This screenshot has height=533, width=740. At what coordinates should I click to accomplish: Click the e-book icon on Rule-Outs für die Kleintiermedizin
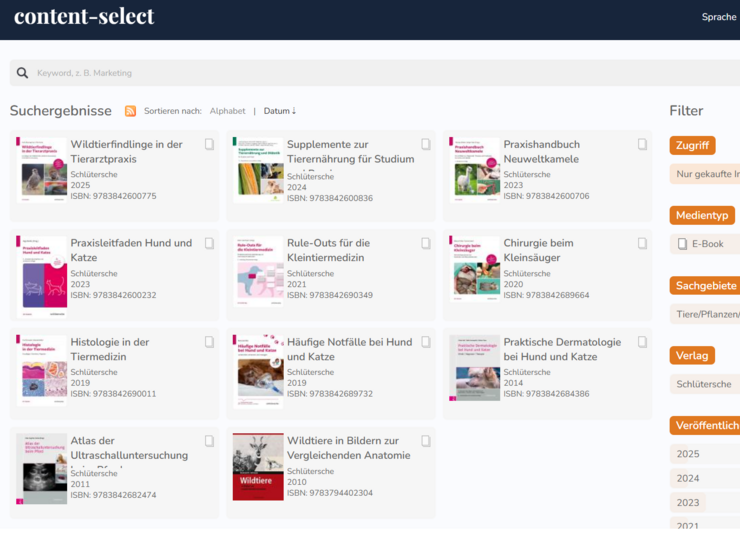pyautogui.click(x=426, y=244)
